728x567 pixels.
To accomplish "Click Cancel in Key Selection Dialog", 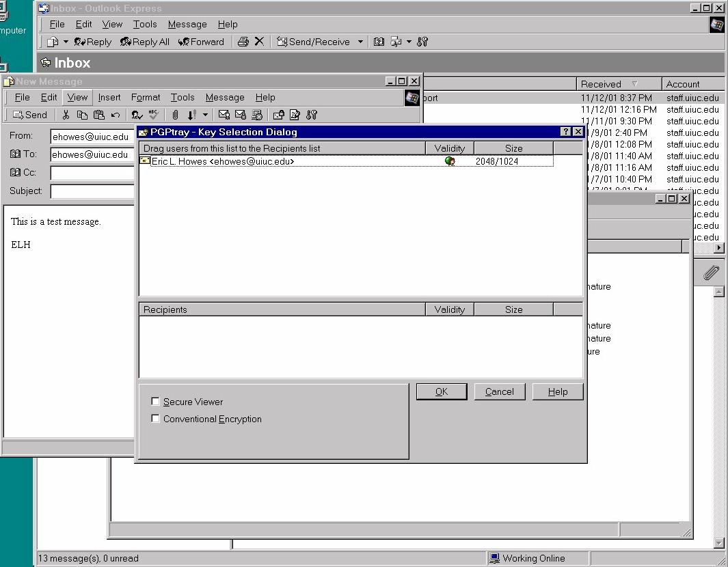I will [500, 391].
